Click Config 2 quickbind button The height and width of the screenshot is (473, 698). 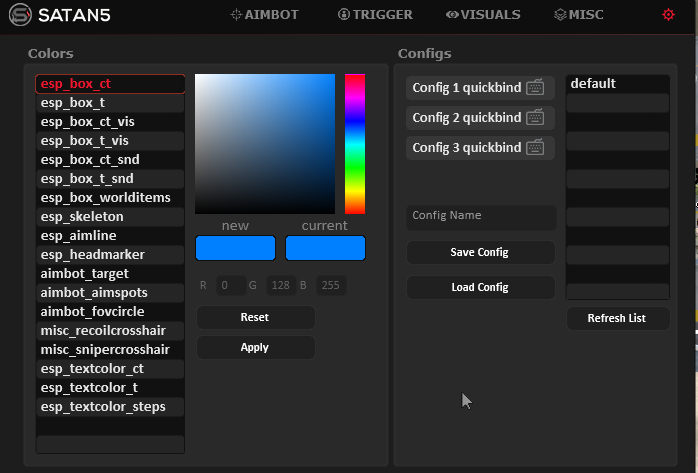point(480,118)
